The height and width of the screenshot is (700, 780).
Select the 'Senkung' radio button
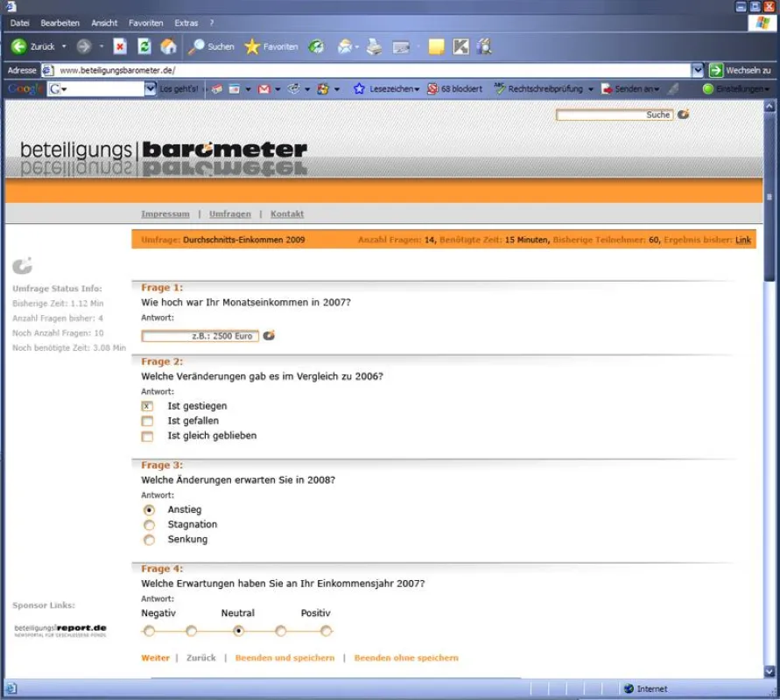coord(149,540)
